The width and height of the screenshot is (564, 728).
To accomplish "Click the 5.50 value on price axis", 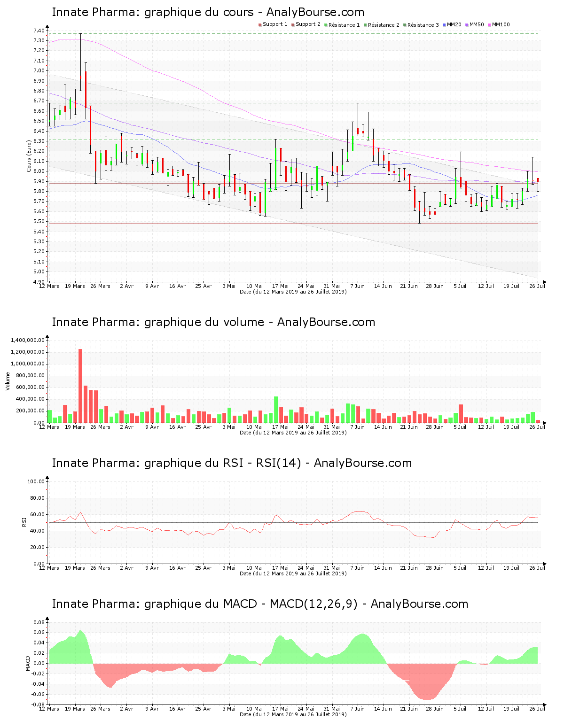I will 39,221.
